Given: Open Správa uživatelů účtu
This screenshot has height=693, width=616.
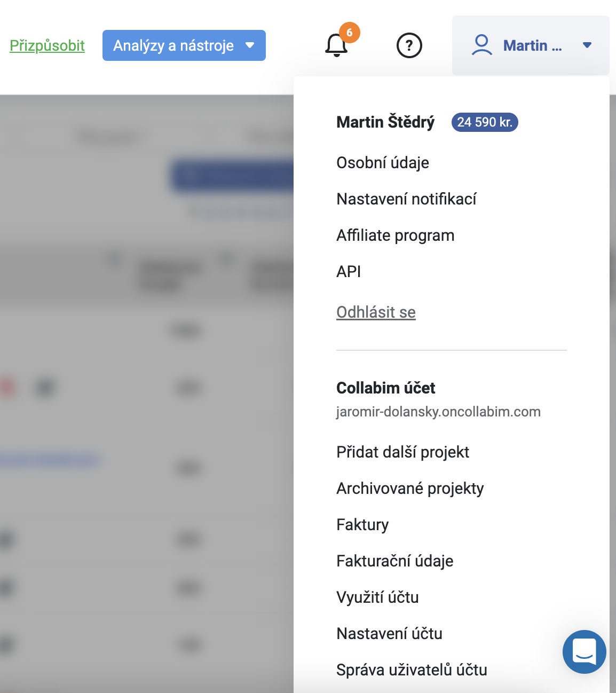Looking at the screenshot, I should click(x=412, y=670).
